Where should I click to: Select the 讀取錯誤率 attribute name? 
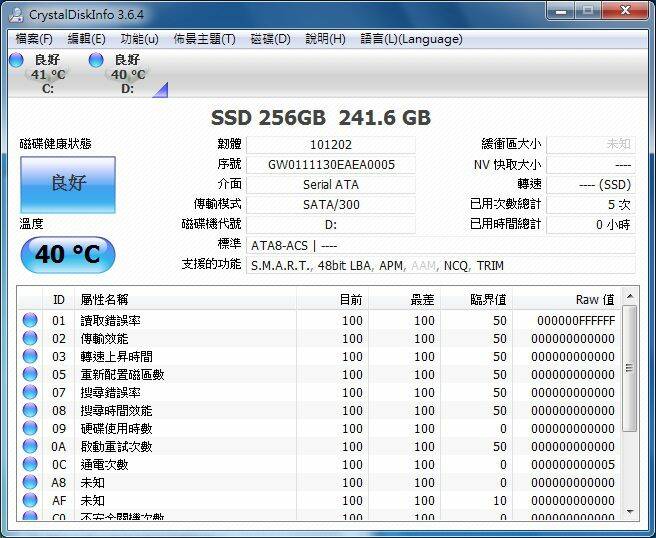tap(110, 321)
